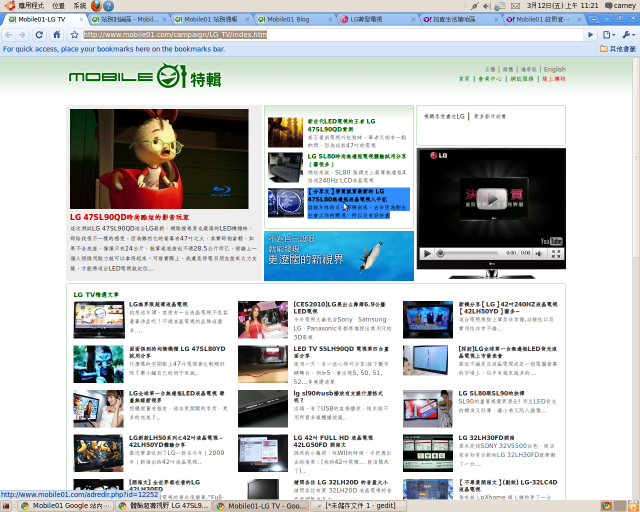Switch to LG 47SL9 taskbar window
Viewport: 640px width, 512px height.
[x=164, y=506]
